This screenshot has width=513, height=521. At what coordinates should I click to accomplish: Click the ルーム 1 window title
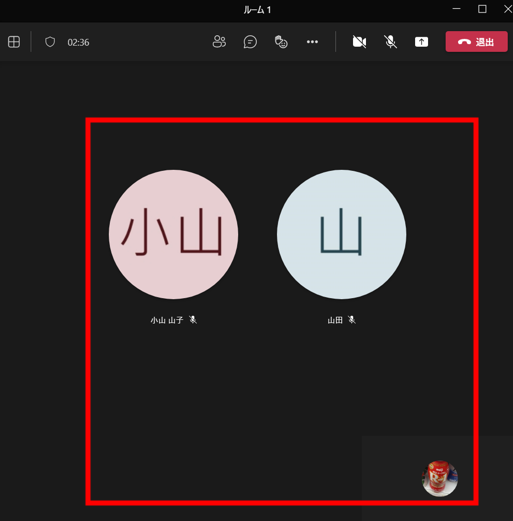pyautogui.click(x=257, y=10)
